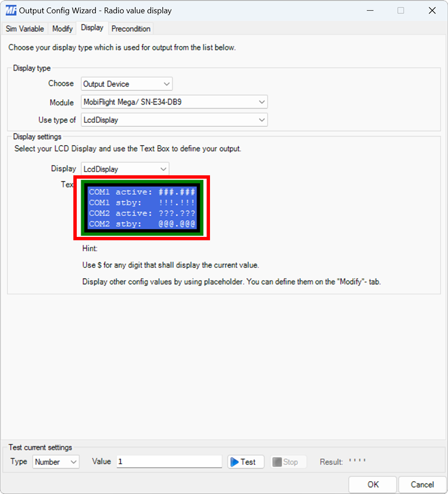Screen dimensions: 448x494
Task: Click the blue play icon on Test button
Action: point(236,462)
